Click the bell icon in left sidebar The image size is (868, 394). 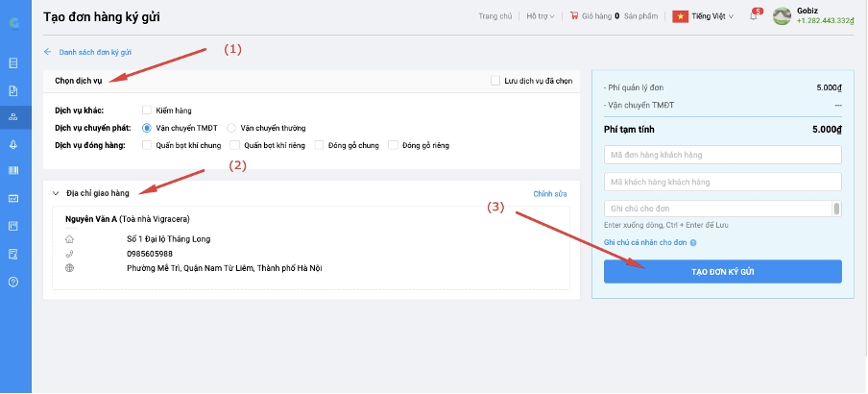(x=13, y=144)
